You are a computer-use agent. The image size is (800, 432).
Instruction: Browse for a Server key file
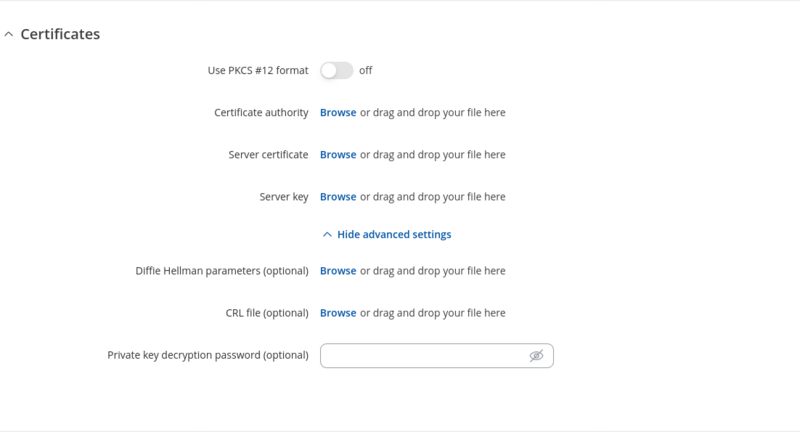tap(338, 197)
